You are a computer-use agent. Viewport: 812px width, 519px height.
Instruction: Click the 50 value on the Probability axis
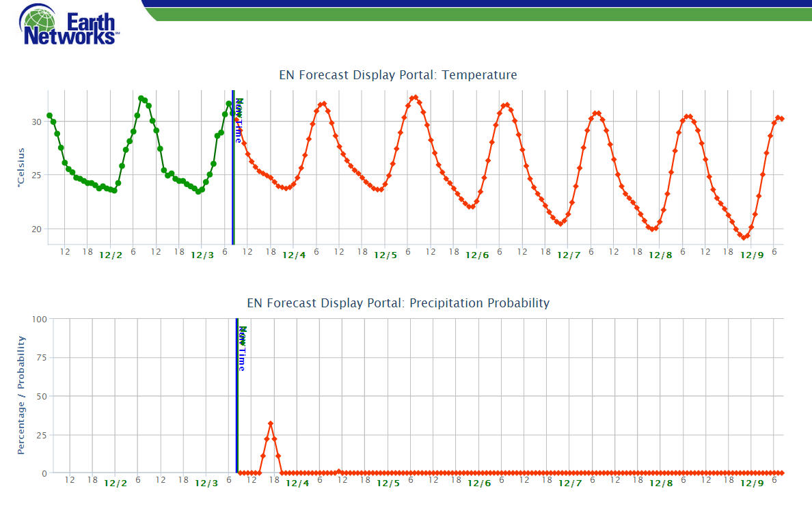42,396
